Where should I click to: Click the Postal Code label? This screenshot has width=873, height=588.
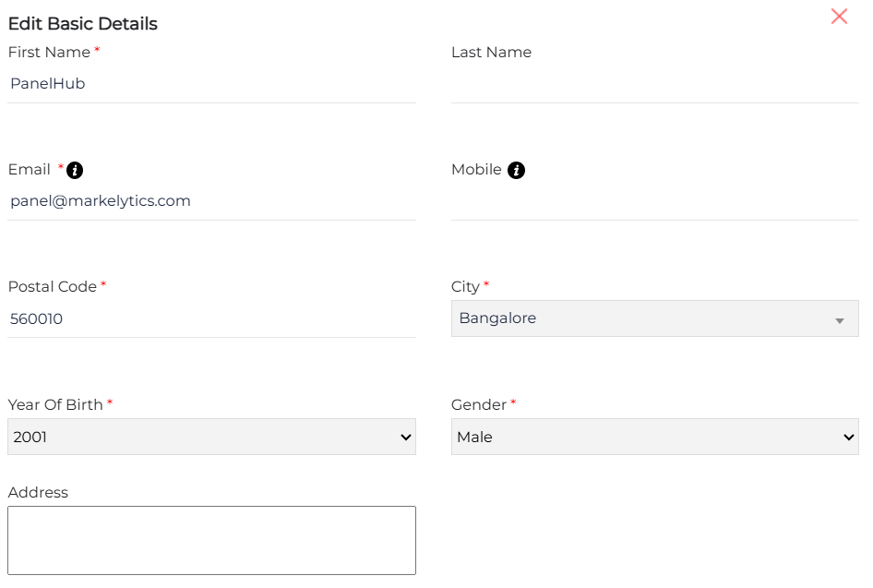point(52,287)
